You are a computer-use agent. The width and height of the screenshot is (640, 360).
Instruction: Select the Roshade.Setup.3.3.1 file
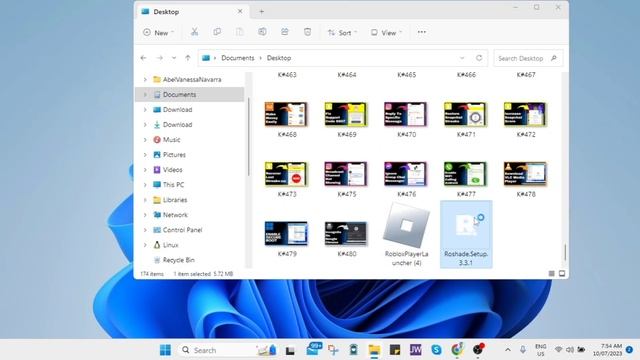466,235
